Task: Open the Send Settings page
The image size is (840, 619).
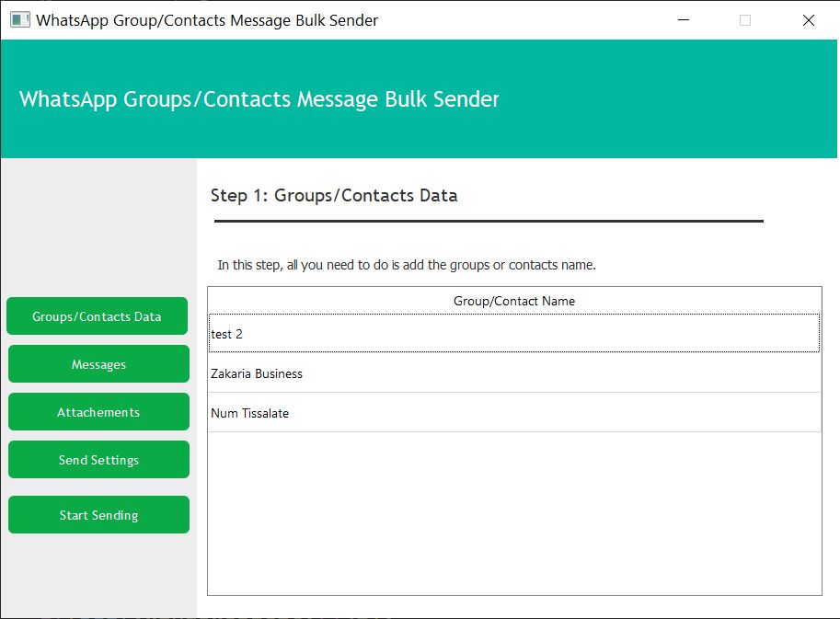Action: tap(98, 460)
